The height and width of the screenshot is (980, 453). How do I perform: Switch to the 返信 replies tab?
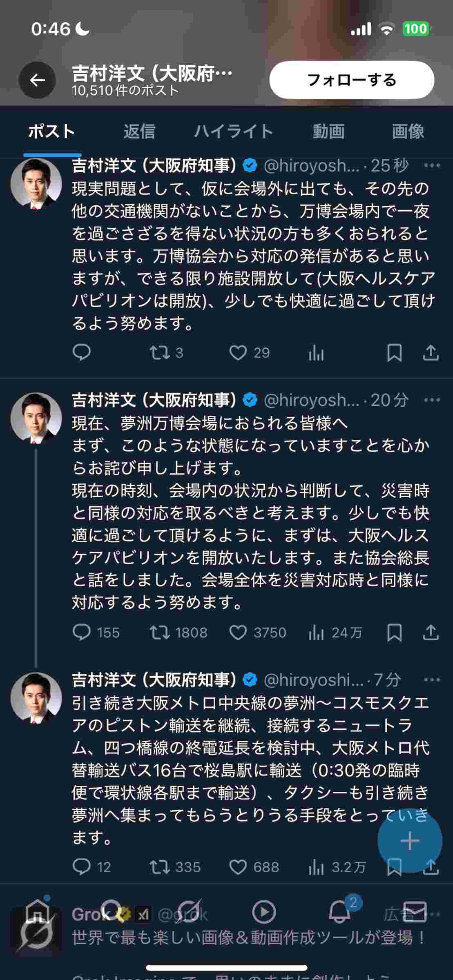point(139,131)
